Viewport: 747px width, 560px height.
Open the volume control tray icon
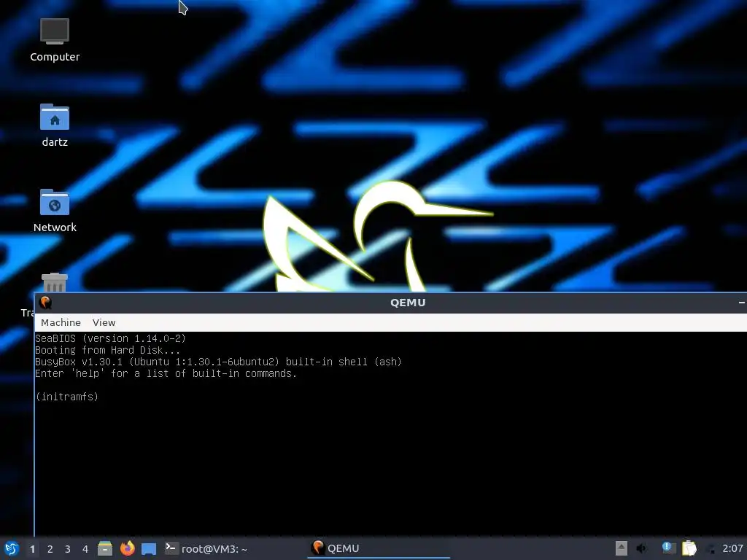642,548
